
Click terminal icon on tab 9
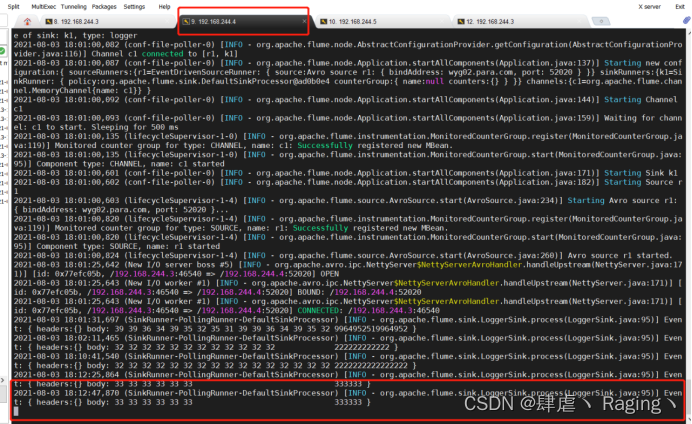coord(186,22)
